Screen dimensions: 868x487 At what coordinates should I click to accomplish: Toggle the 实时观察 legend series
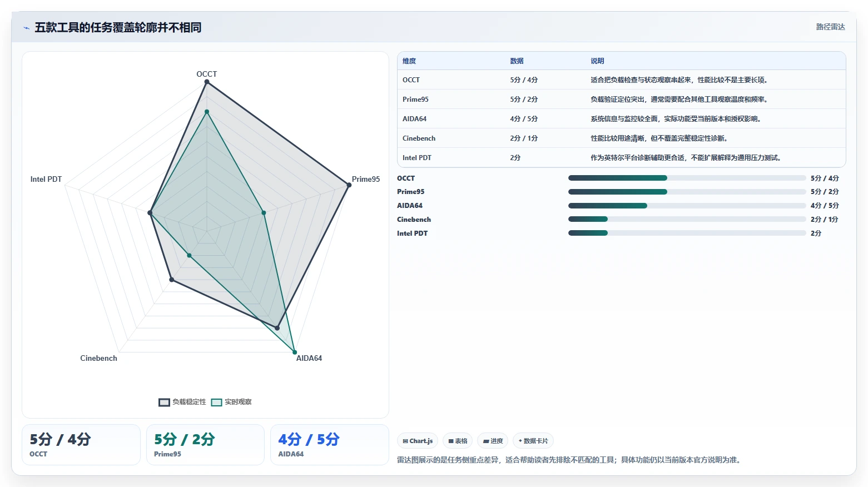coord(231,402)
